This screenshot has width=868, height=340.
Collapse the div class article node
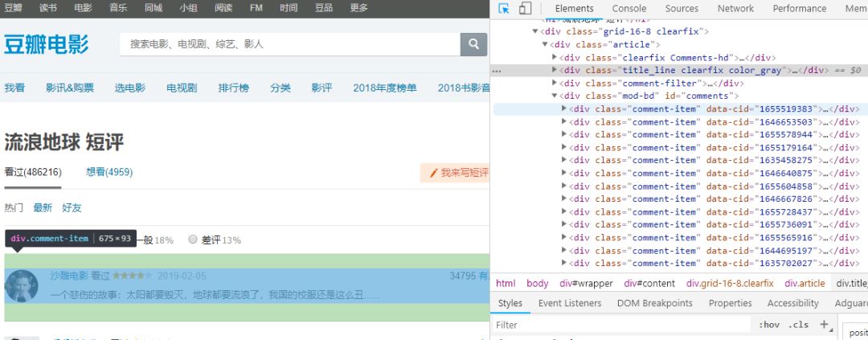coord(545,44)
